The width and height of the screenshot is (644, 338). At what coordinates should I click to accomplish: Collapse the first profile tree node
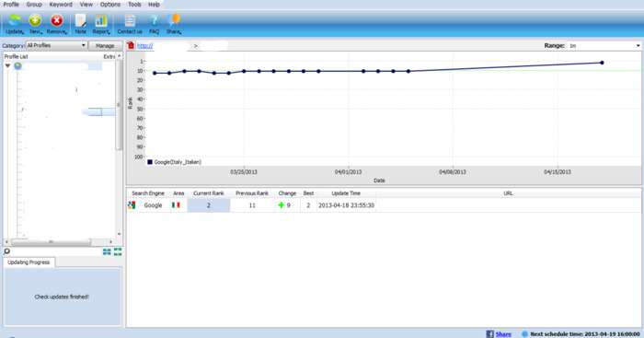(x=7, y=65)
